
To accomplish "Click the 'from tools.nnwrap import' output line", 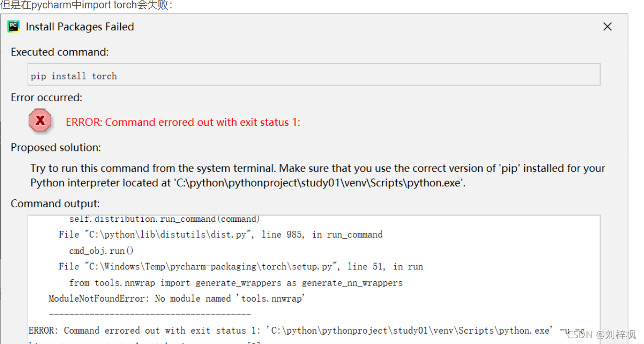I will [x=236, y=283].
